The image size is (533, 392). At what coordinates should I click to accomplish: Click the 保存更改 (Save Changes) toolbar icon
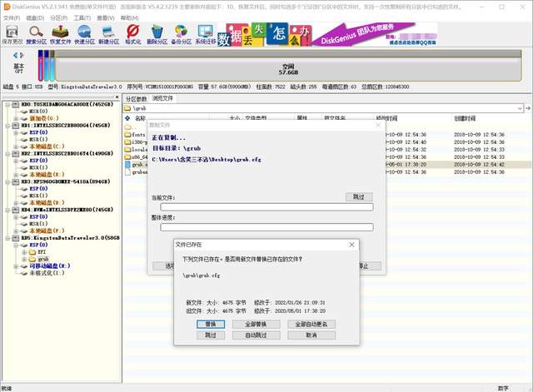click(12, 35)
